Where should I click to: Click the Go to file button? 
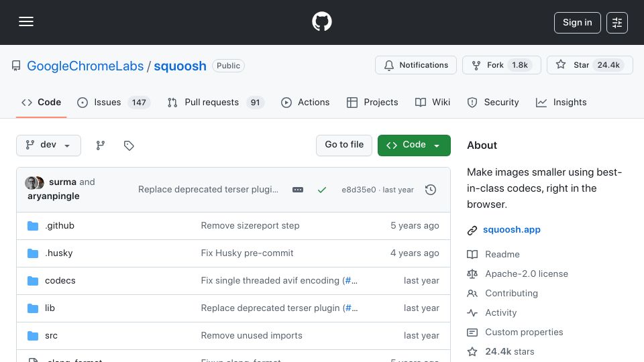click(x=344, y=145)
